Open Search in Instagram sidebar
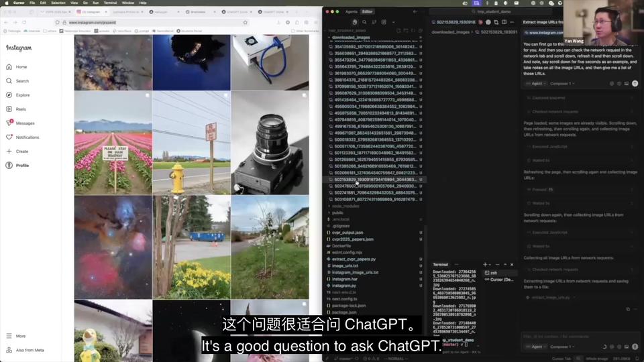The width and height of the screenshot is (644, 362). coord(17,81)
